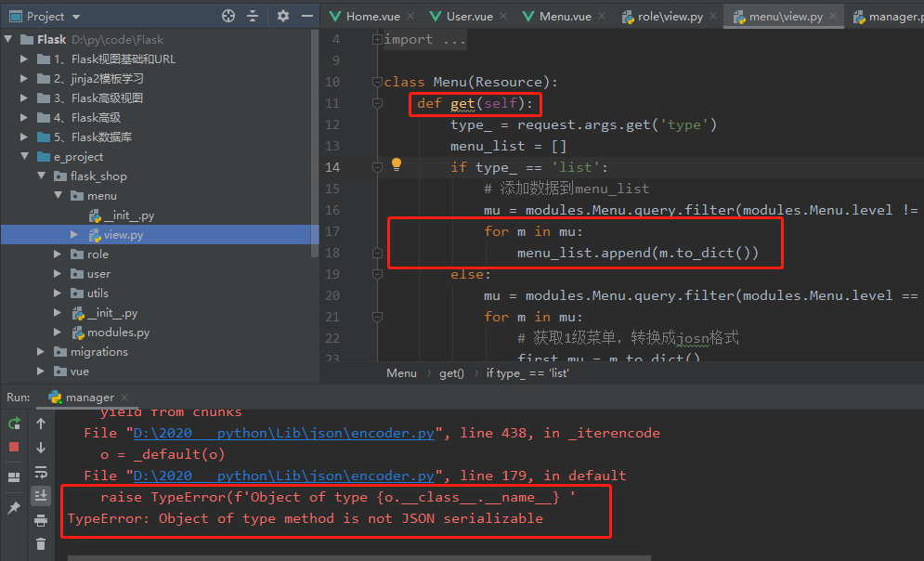Screen dimensions: 924x561
Task: Expand the 2、jinja2模板学习 folder
Action: coord(23,78)
